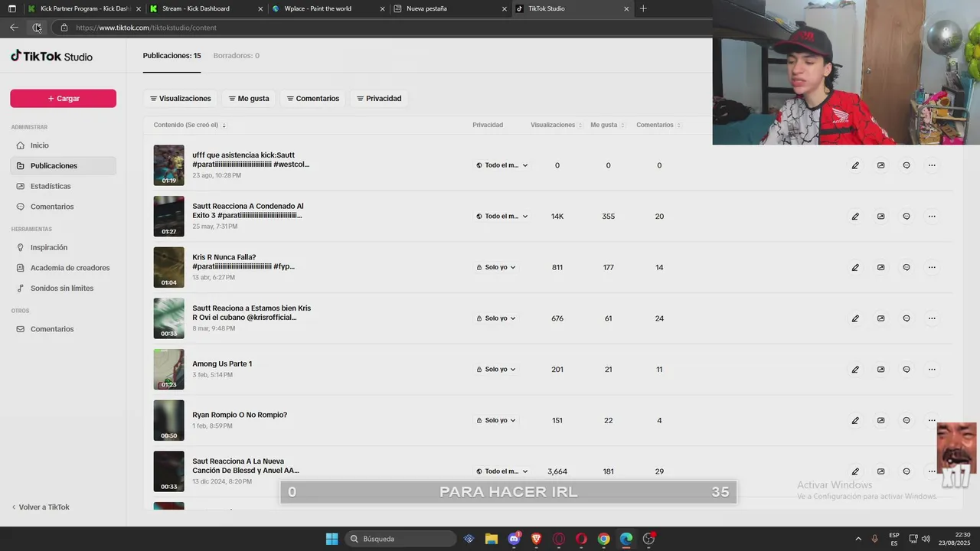Open privacy dropdown for 'Saut Reacciona A La Nueva Canción'

pos(502,471)
